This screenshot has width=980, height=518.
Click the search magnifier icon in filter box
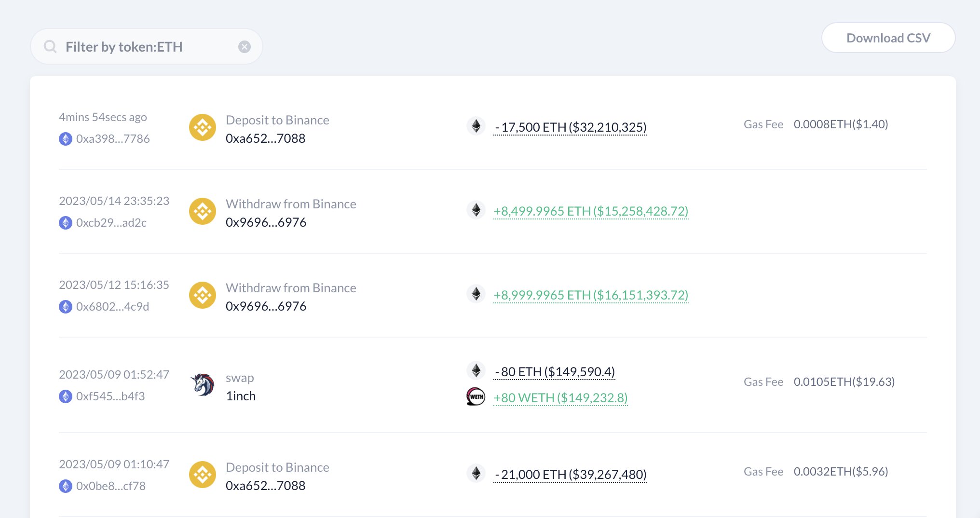50,47
